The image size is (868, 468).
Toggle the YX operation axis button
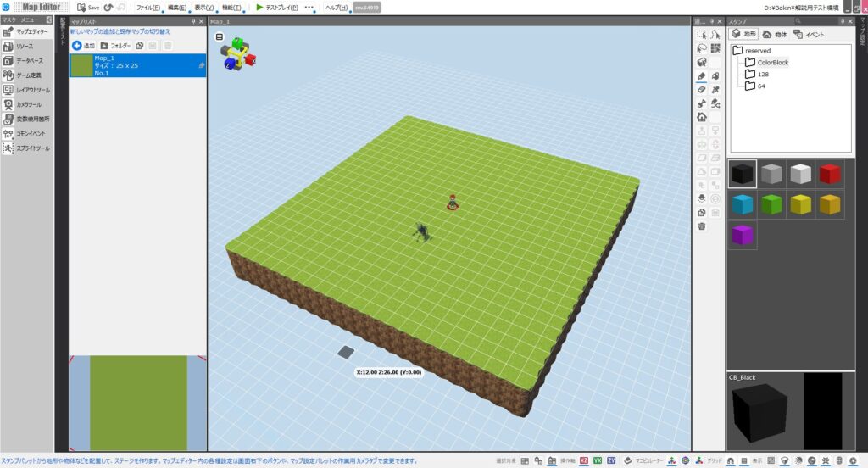[x=598, y=460]
